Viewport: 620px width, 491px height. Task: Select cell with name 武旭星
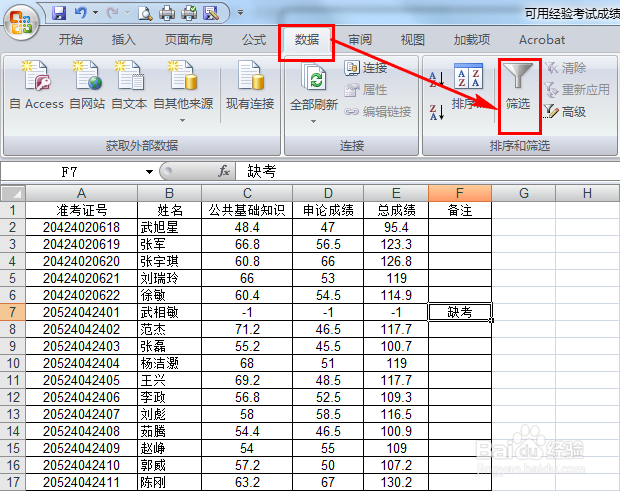coord(169,227)
